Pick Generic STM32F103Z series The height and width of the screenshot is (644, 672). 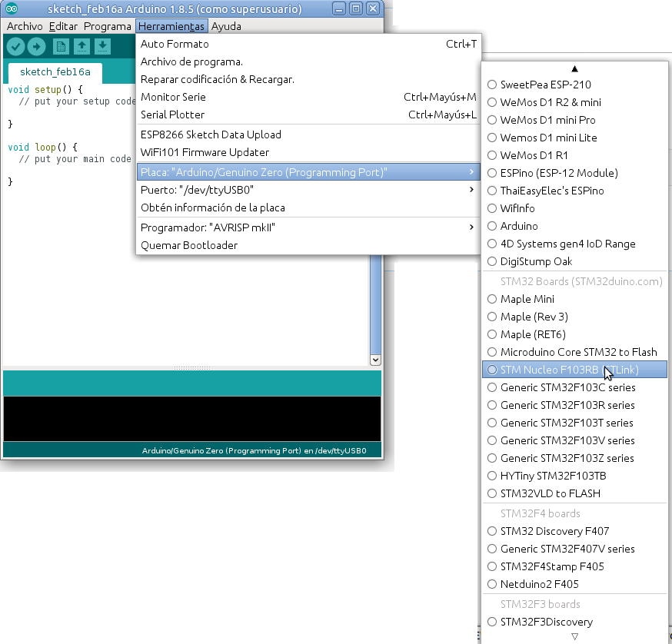(x=574, y=458)
